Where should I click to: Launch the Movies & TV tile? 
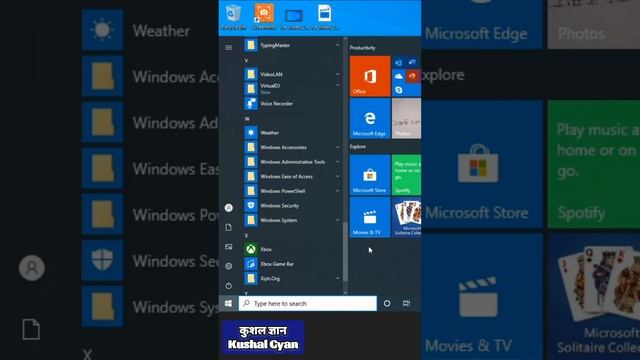(370, 217)
